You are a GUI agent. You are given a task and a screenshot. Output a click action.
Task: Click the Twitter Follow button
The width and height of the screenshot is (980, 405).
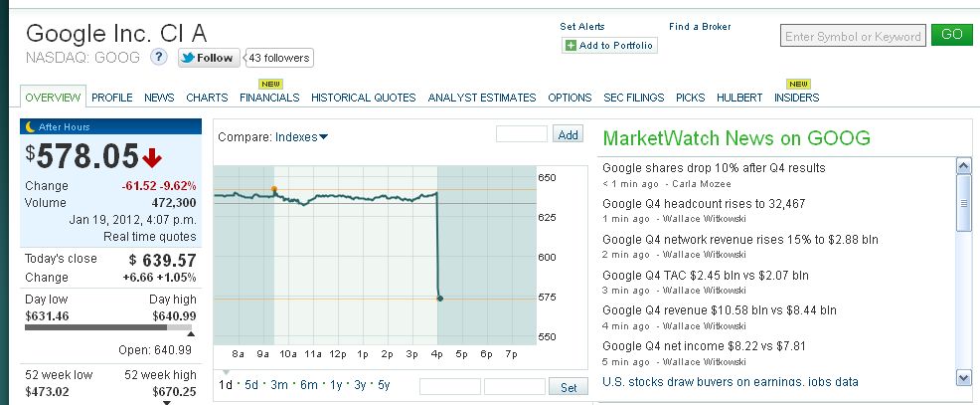(x=208, y=58)
